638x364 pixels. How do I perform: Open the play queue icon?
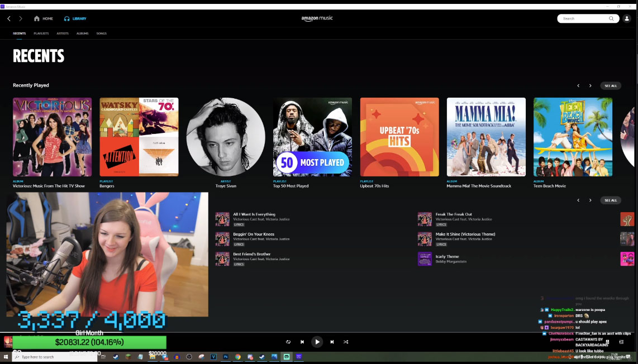[621, 342]
